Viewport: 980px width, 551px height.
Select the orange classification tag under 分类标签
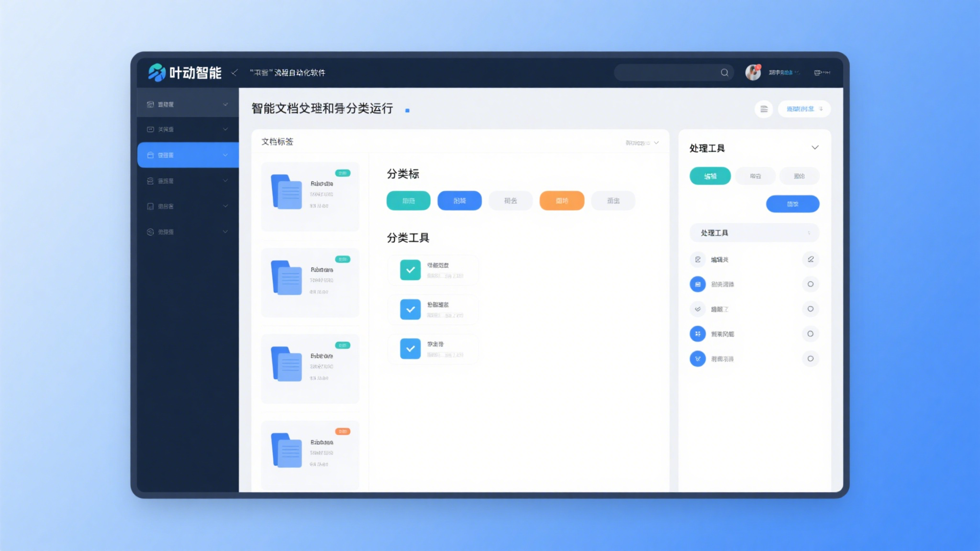[x=561, y=200]
